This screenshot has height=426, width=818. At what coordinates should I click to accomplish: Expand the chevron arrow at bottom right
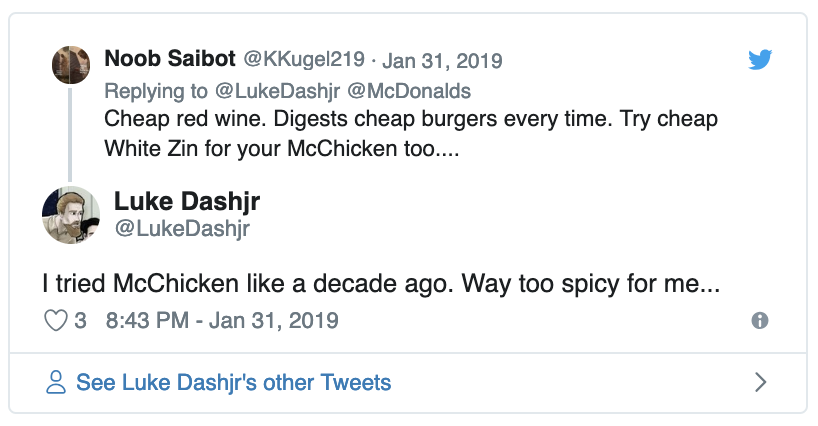pyautogui.click(x=760, y=382)
